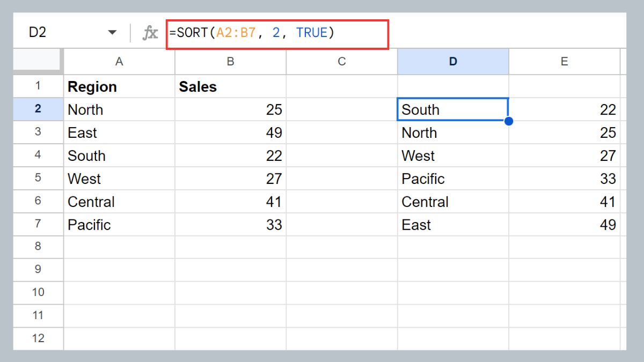Select empty cell C4
This screenshot has width=644, height=362.
click(341, 156)
